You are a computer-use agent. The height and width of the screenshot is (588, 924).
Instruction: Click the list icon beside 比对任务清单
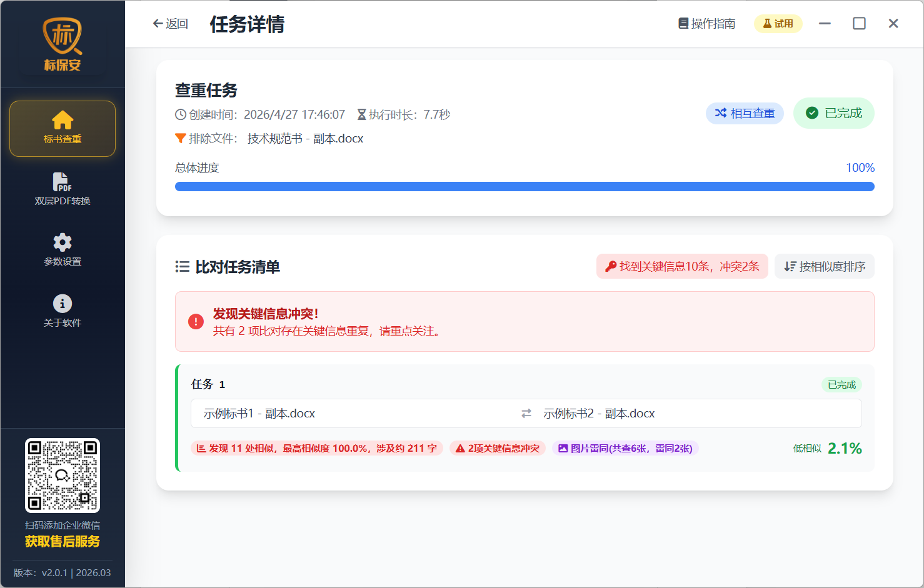coord(183,267)
